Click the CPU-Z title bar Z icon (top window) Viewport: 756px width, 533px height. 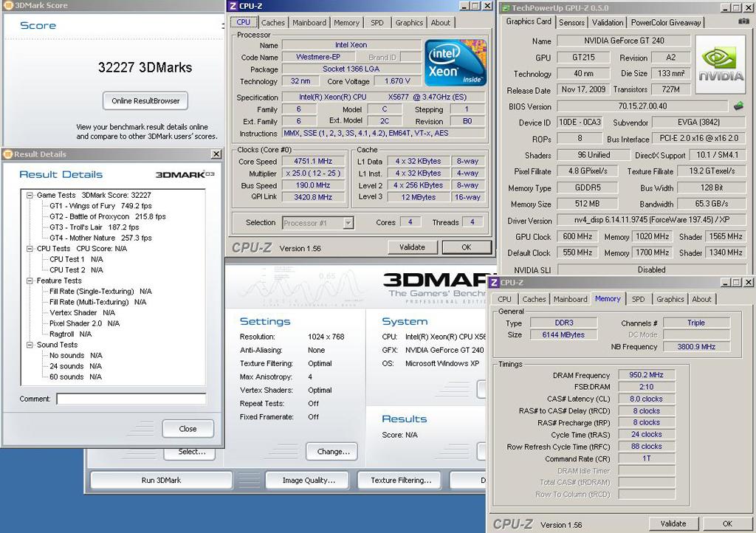[233, 6]
